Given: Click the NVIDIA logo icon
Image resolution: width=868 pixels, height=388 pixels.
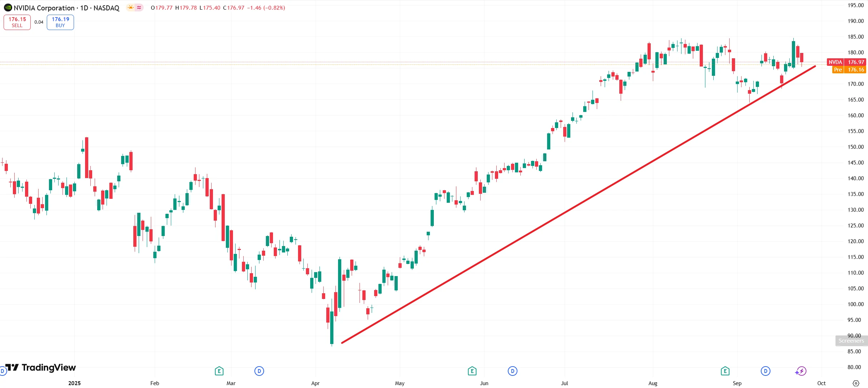Looking at the screenshot, I should (8, 8).
